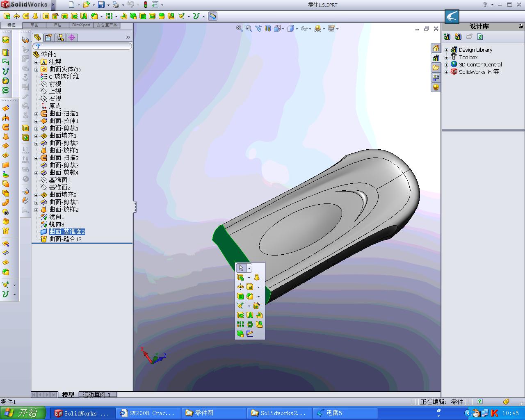The image size is (525, 420).
Task: Open the Display Style dropdown arrow
Action: (297, 29)
